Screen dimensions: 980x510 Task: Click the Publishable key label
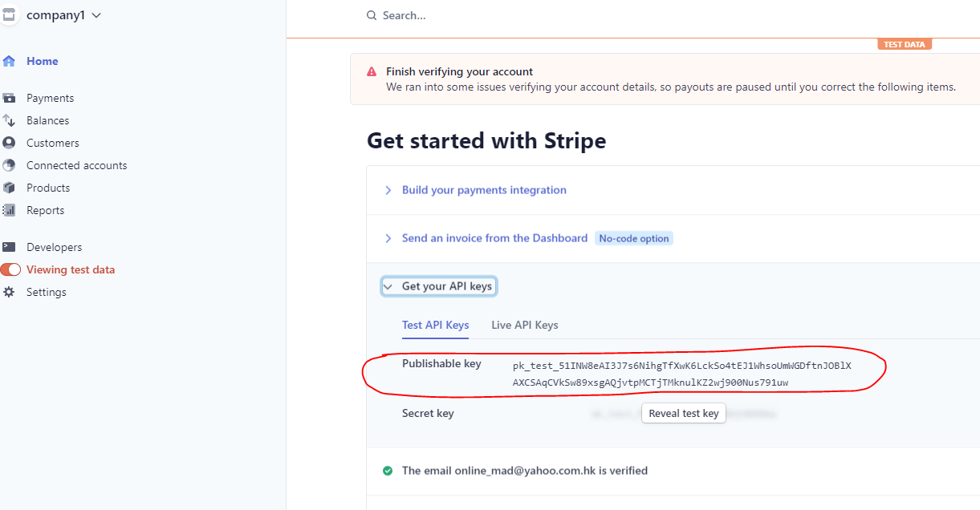441,363
